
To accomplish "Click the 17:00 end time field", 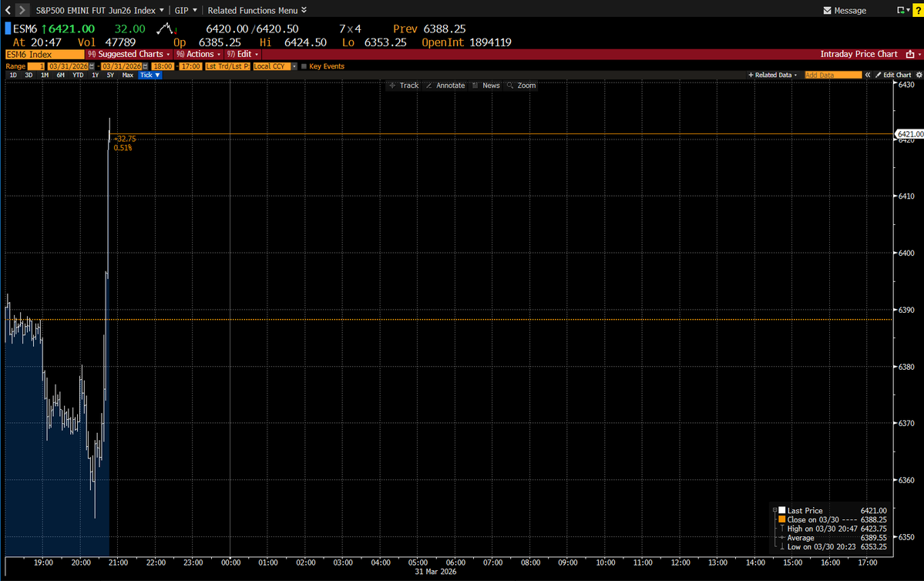I will click(x=191, y=66).
